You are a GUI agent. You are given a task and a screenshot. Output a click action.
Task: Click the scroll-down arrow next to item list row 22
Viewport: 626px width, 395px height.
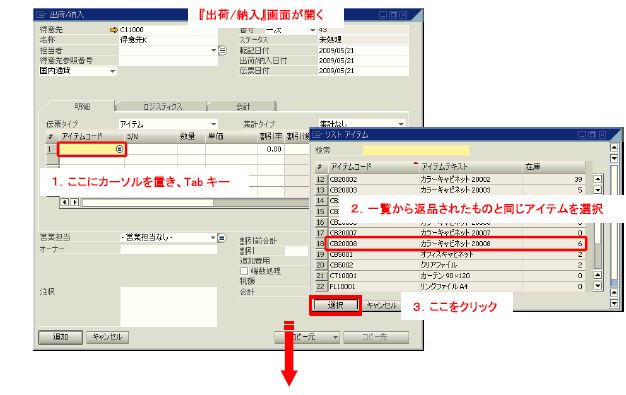click(x=598, y=286)
